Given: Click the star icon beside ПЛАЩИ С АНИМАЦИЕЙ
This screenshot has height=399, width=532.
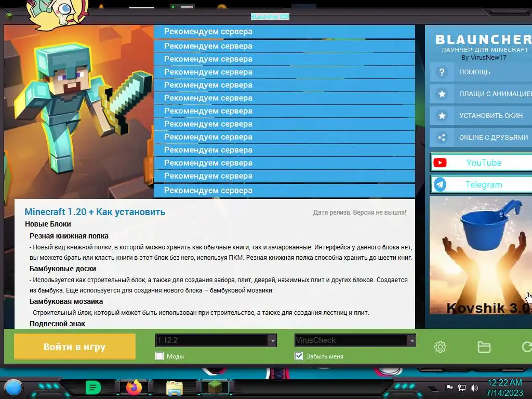Looking at the screenshot, I should [442, 94].
